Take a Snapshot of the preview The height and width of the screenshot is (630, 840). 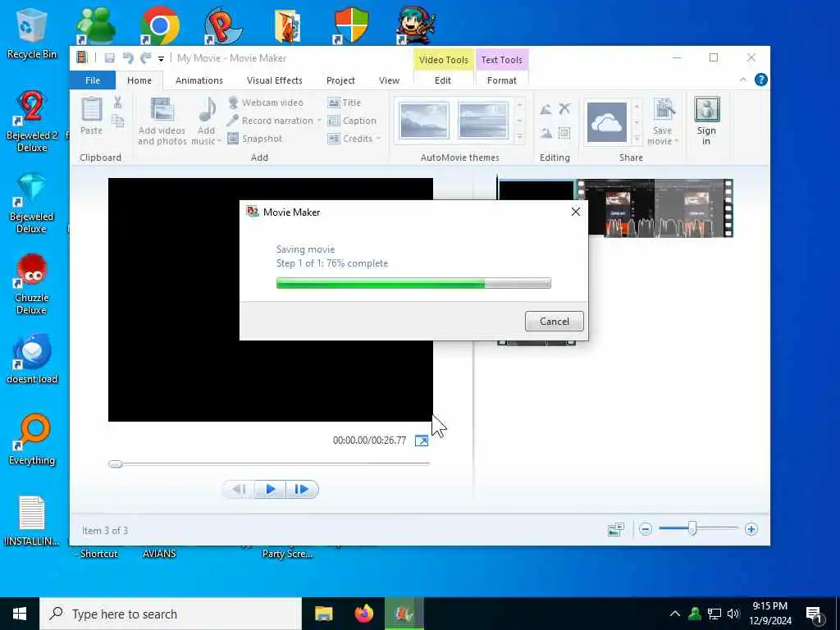[x=255, y=139]
